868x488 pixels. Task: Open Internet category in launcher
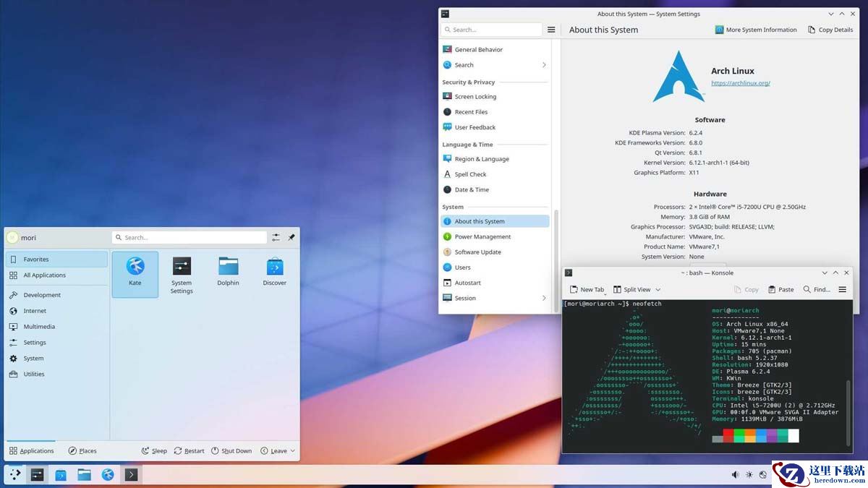point(57,311)
